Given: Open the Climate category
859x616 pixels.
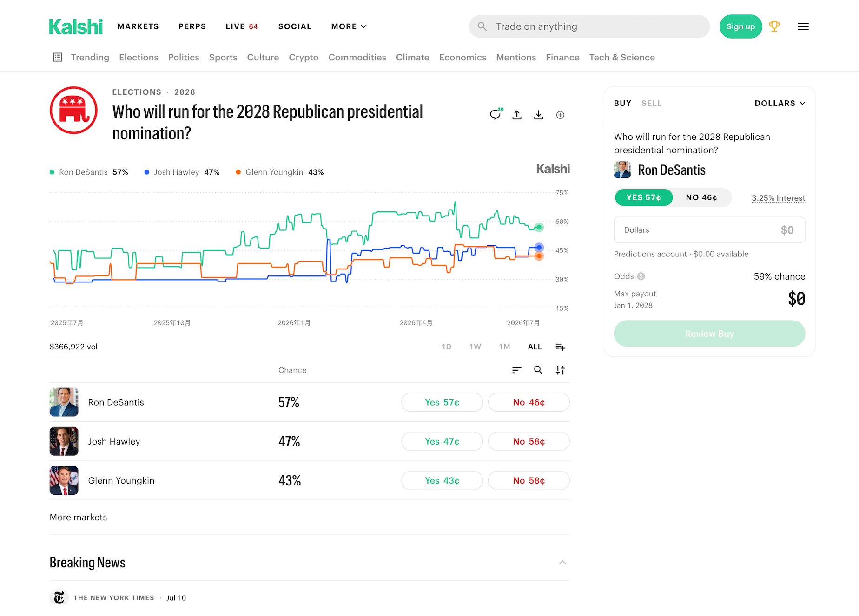Looking at the screenshot, I should pyautogui.click(x=413, y=57).
